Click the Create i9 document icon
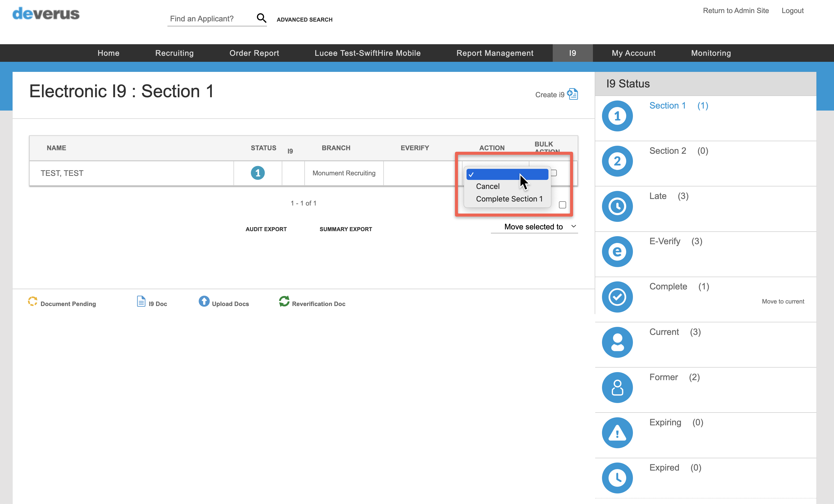Viewport: 834px width, 504px height. 572,94
